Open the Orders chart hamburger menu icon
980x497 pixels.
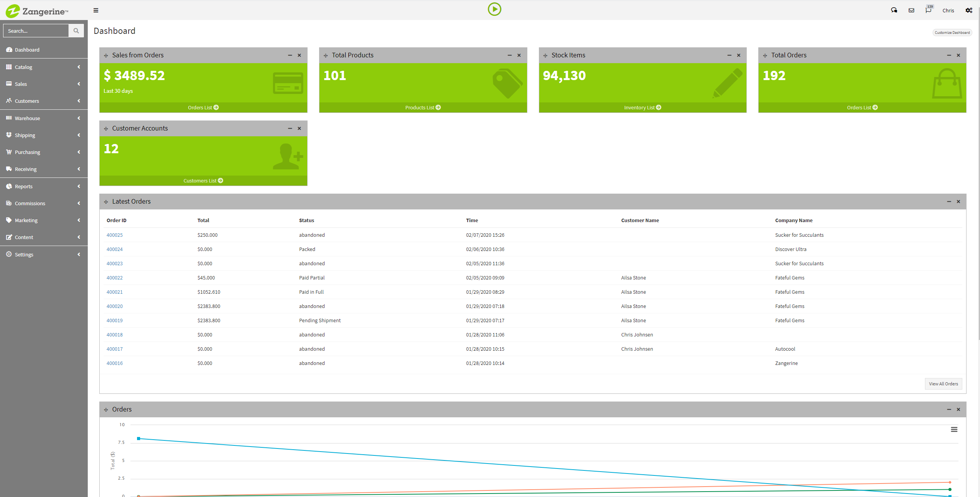tap(954, 429)
